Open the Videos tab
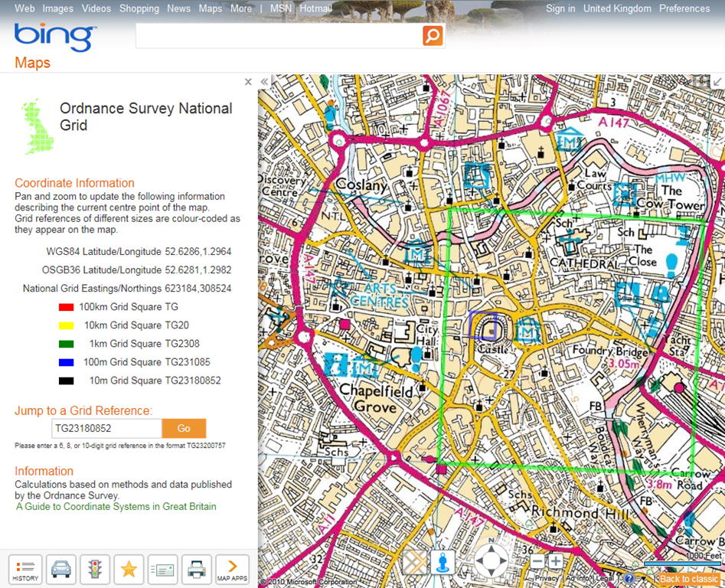725x588 pixels. tap(96, 8)
